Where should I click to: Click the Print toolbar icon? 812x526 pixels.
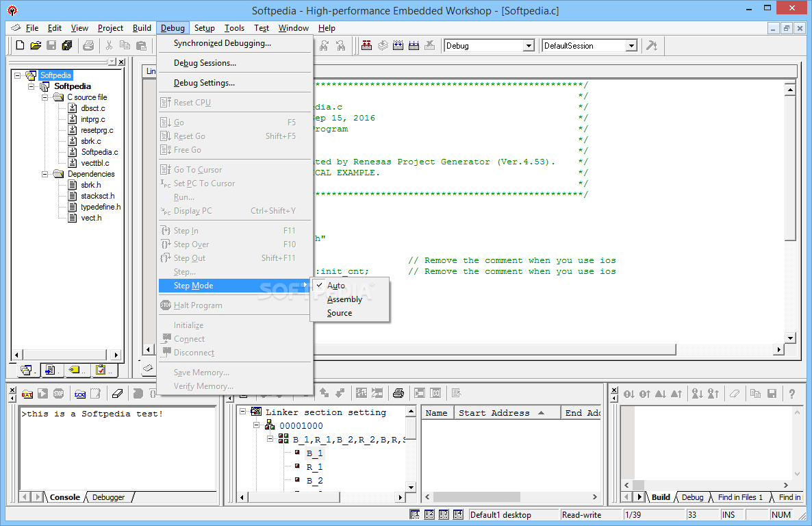pos(88,46)
